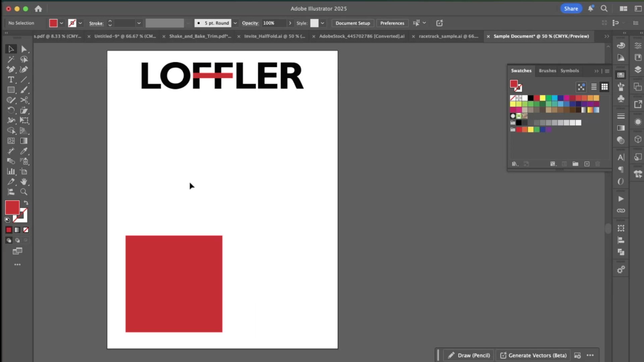Expand the 5 pt. Round brush dropdown
Image resolution: width=644 pixels, height=362 pixels.
pyautogui.click(x=235, y=23)
